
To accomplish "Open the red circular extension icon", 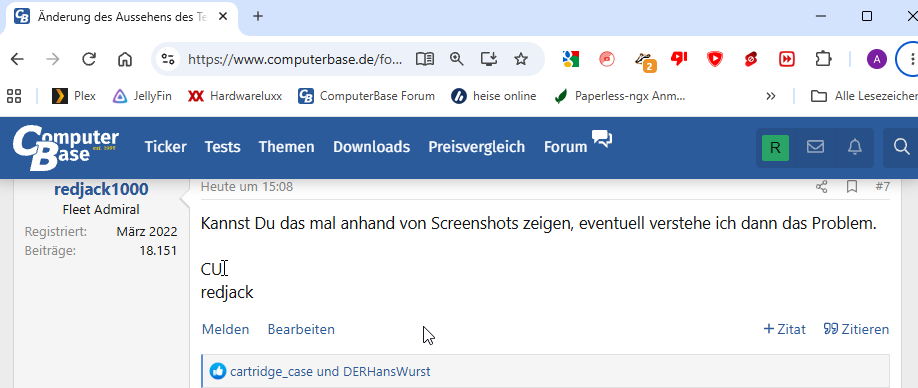I will tap(607, 59).
